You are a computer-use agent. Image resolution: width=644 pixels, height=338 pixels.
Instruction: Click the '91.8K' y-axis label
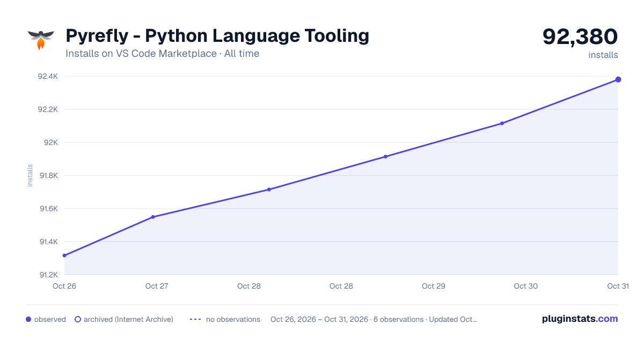(x=48, y=175)
